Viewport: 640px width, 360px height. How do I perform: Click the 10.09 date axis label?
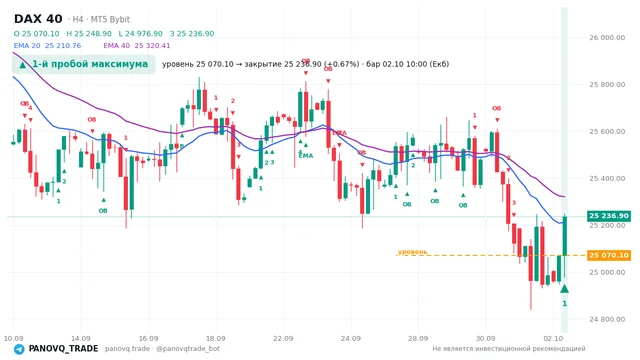(13, 338)
